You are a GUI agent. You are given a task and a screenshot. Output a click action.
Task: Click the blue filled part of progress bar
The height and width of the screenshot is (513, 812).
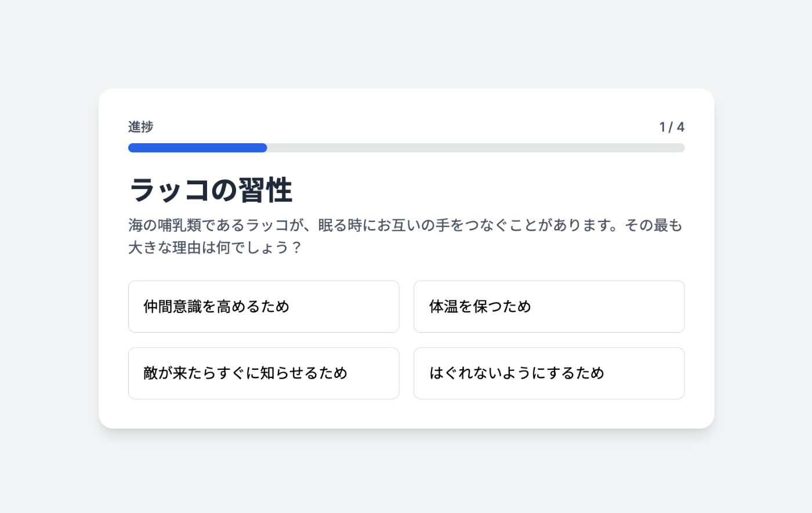197,148
